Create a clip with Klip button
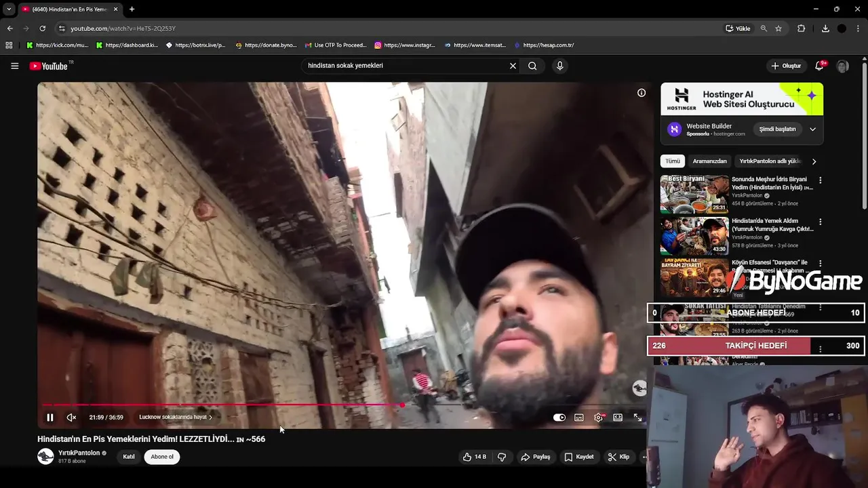The height and width of the screenshot is (488, 868). 618,457
